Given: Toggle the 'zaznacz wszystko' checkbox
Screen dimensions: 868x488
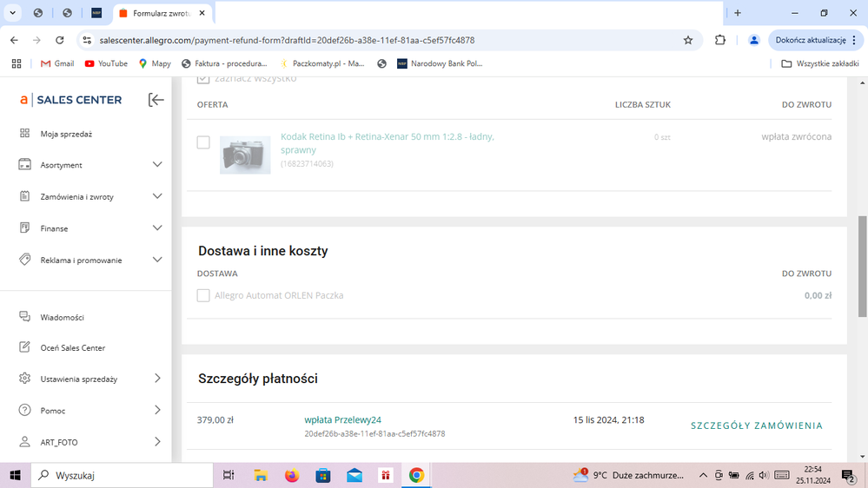Looking at the screenshot, I should (x=203, y=78).
